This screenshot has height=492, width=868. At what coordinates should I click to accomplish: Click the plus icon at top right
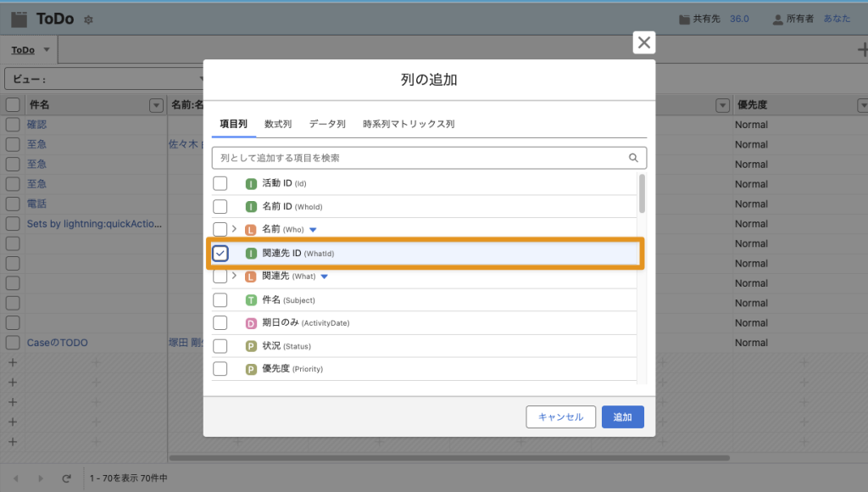861,50
